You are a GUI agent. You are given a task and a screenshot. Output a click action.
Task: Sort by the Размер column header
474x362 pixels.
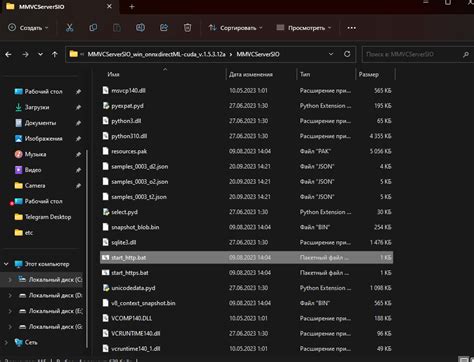(x=368, y=74)
